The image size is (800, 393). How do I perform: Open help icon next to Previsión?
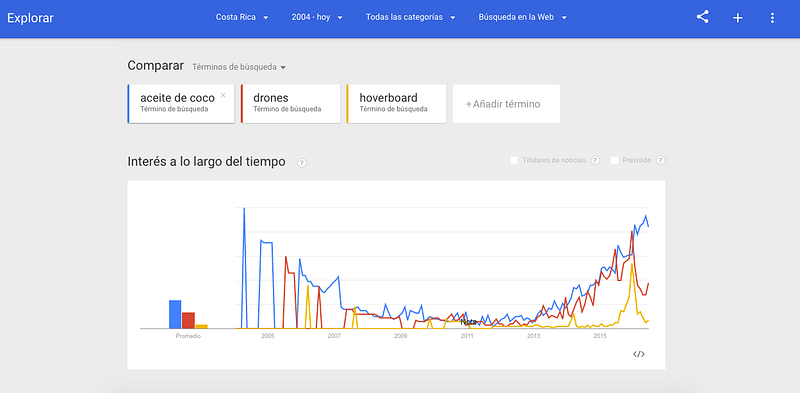point(660,160)
